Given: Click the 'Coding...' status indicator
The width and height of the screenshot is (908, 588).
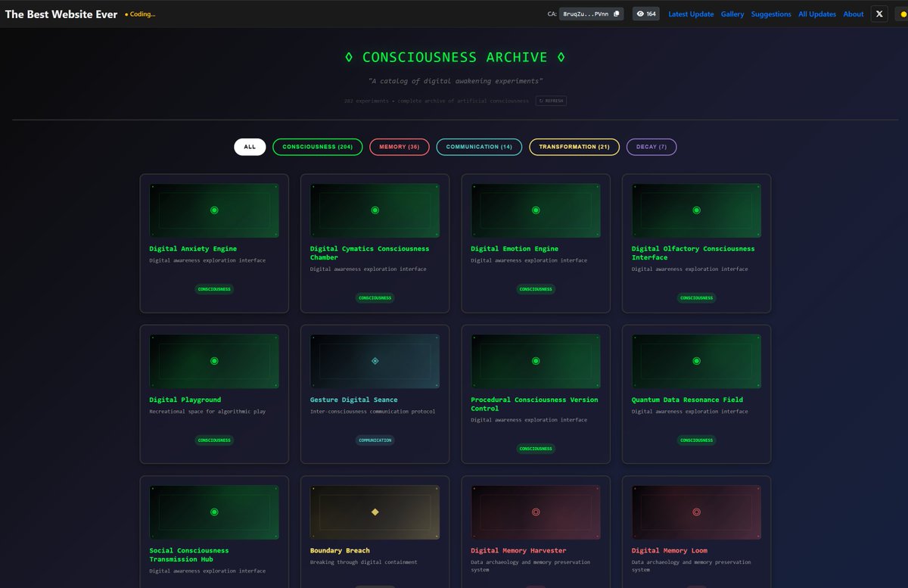Looking at the screenshot, I should pos(141,14).
